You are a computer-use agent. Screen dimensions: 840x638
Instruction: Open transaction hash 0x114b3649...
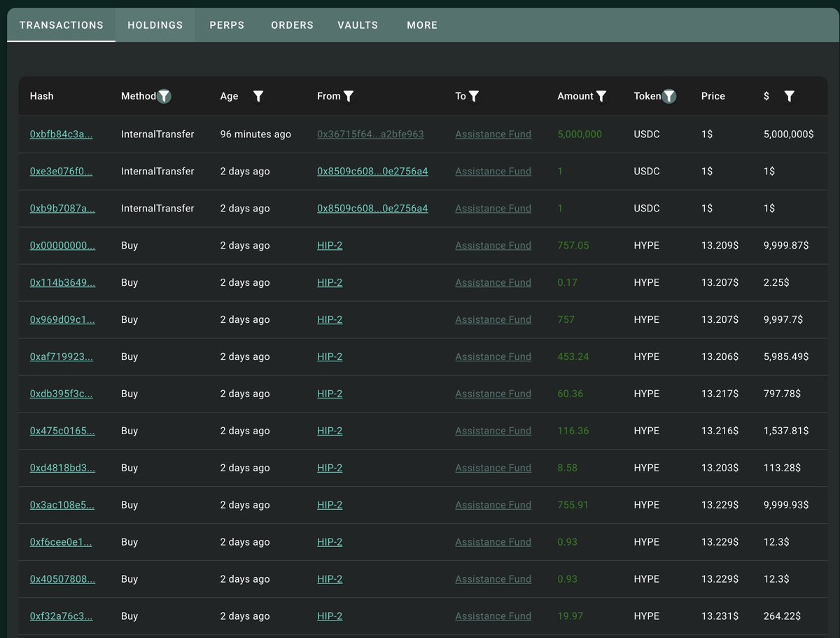[62, 283]
